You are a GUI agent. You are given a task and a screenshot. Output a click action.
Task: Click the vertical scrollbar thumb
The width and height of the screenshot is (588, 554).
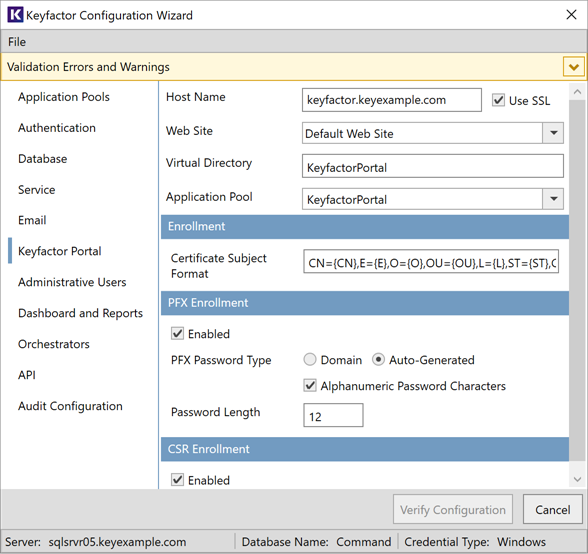pyautogui.click(x=578, y=281)
